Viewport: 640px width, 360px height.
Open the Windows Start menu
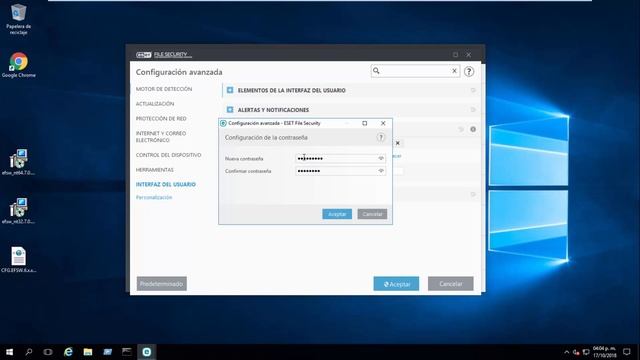coord(9,352)
